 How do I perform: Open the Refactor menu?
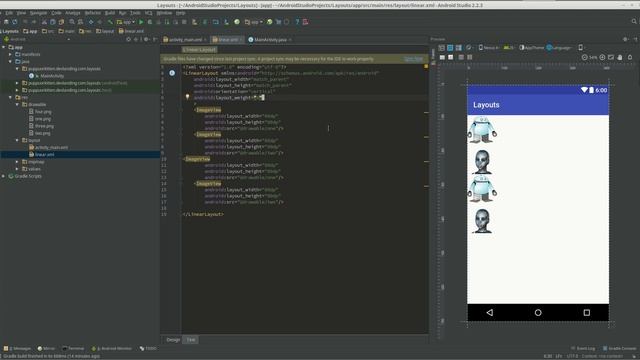click(93, 13)
